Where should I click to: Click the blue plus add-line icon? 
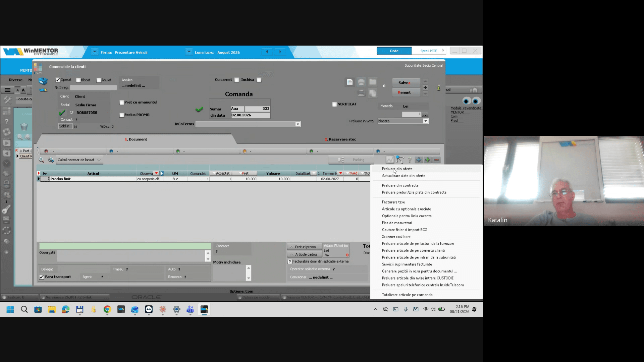419,160
